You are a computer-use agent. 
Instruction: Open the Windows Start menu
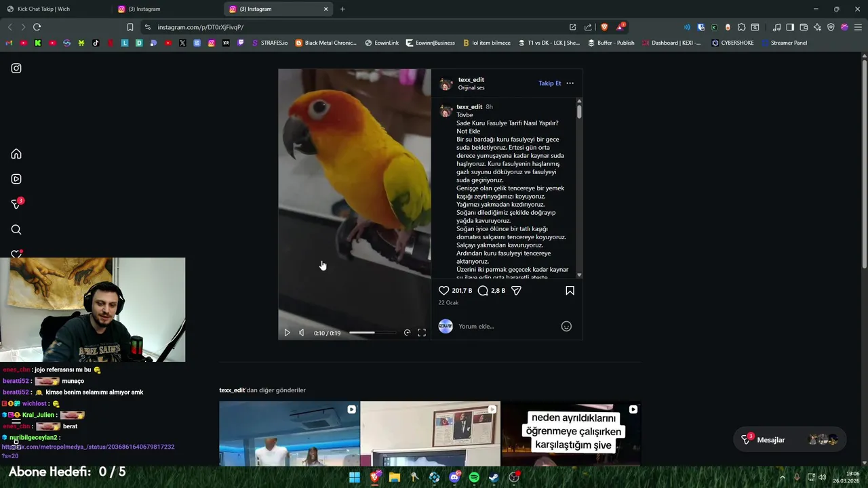click(x=355, y=477)
